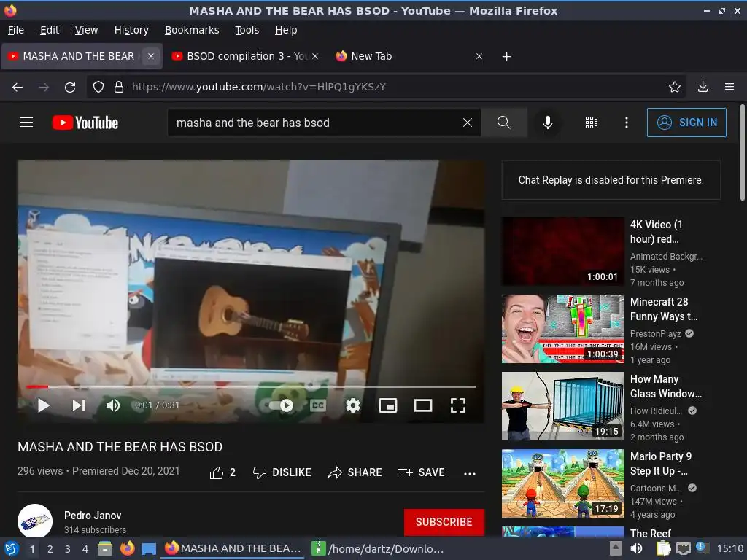
Task: Start voice search with the microphone
Action: 548,122
